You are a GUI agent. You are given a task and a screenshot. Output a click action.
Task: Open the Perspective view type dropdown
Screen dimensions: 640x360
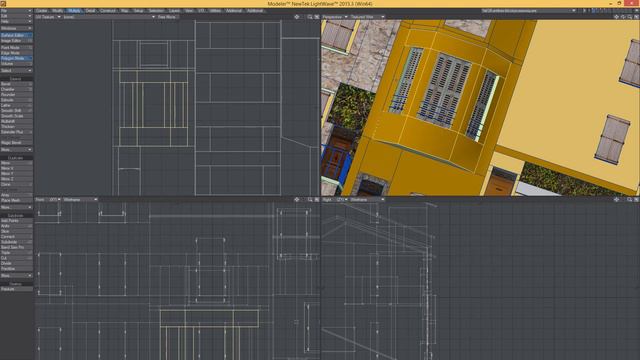coord(335,17)
